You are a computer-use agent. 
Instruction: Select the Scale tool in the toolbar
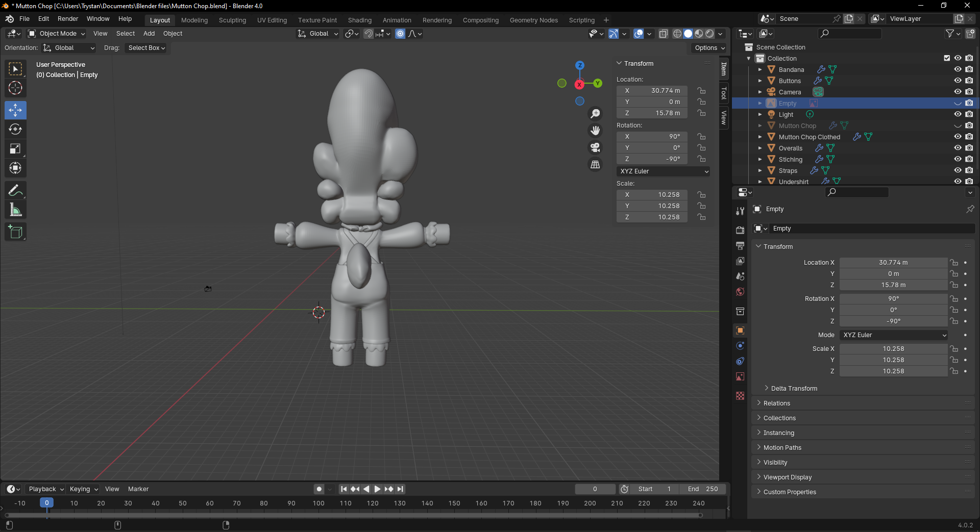click(x=15, y=149)
